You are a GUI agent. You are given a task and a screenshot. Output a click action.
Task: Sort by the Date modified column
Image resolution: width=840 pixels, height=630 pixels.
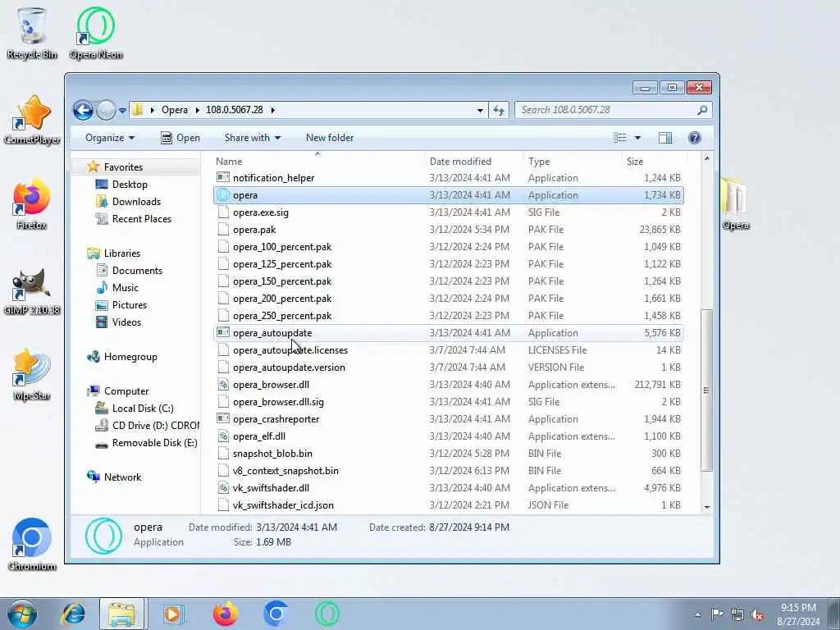pos(473,162)
